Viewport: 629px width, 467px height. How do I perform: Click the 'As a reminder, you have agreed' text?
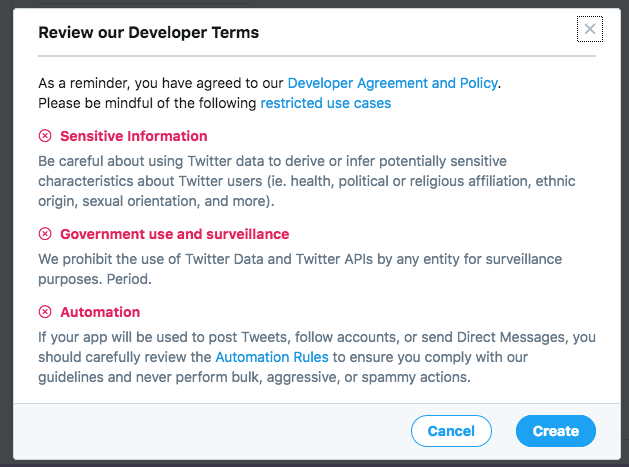pos(161,83)
